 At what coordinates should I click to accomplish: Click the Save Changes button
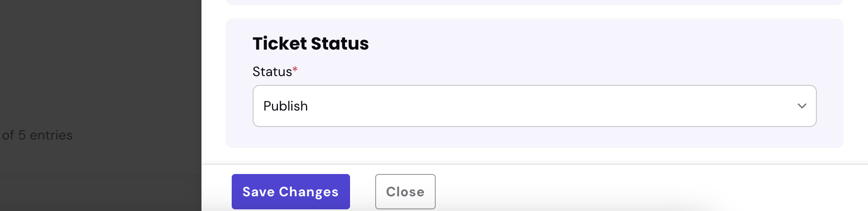(x=290, y=192)
